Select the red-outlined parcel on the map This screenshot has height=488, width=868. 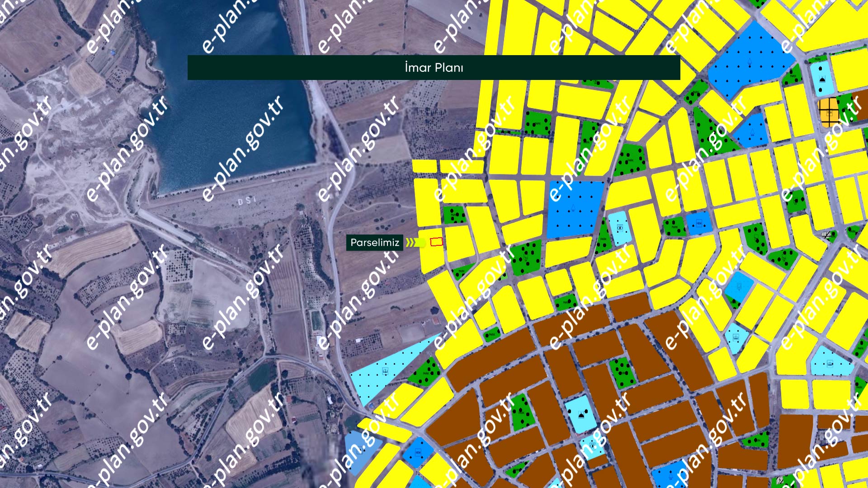436,242
